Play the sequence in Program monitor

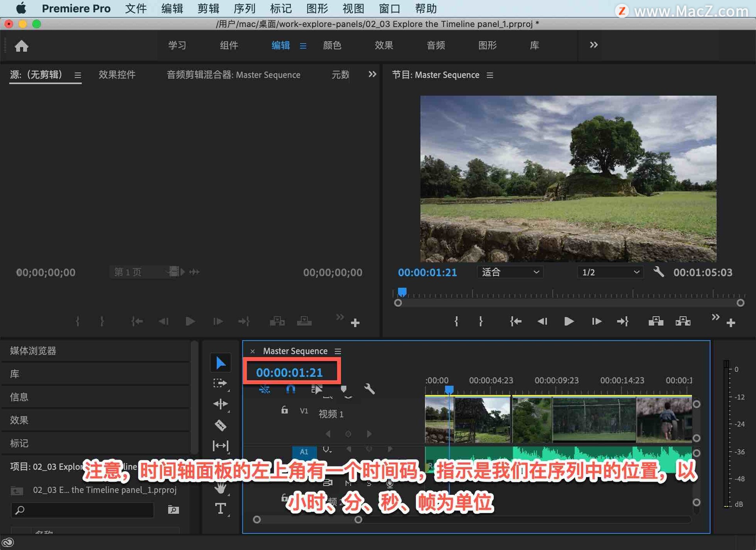[x=569, y=321]
